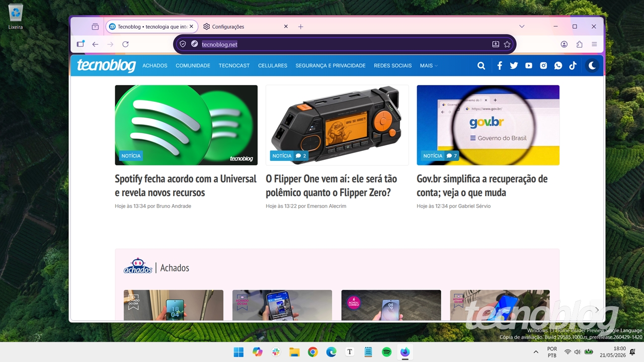
Task: Launch Spotify from the taskbar
Action: tap(386, 352)
